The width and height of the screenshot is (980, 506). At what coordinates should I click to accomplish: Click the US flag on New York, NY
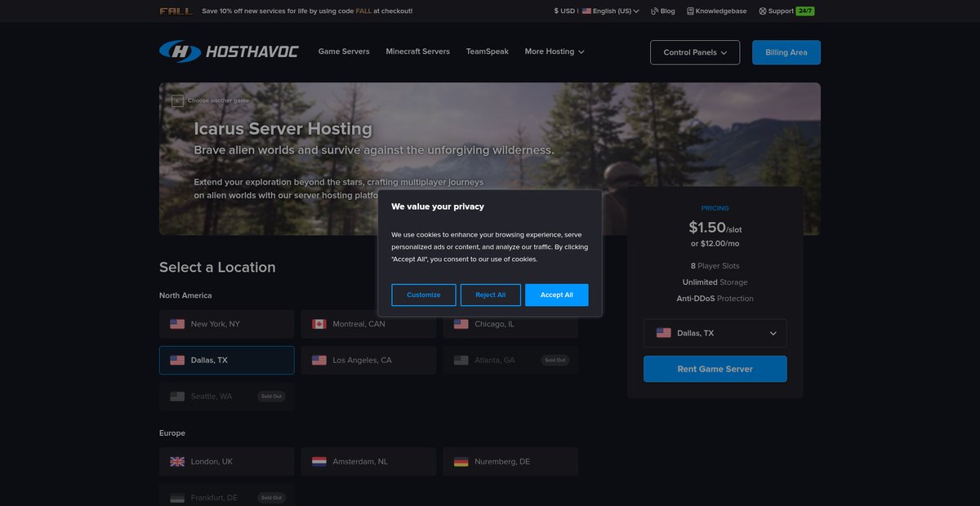click(177, 324)
